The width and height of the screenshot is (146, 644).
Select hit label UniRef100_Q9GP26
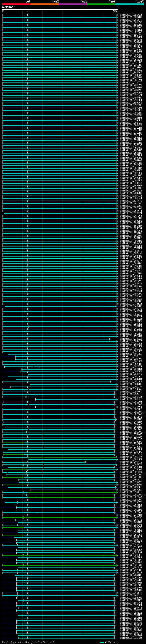coord(131,397)
